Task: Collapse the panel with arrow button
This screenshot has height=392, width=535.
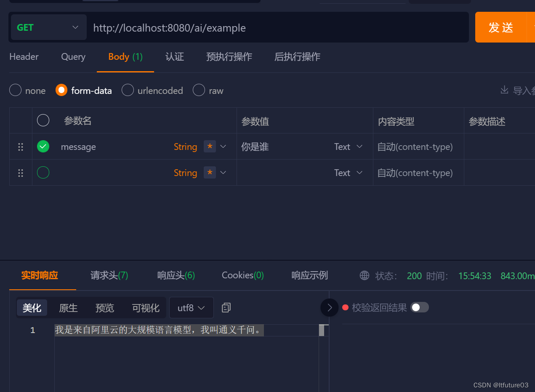Action: [x=330, y=308]
